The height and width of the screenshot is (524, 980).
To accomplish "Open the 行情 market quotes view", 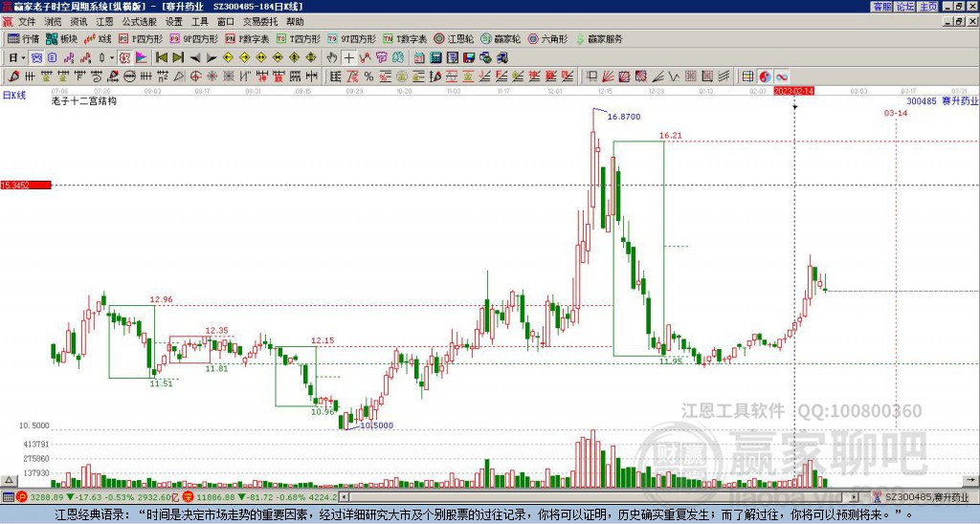I will (23, 38).
